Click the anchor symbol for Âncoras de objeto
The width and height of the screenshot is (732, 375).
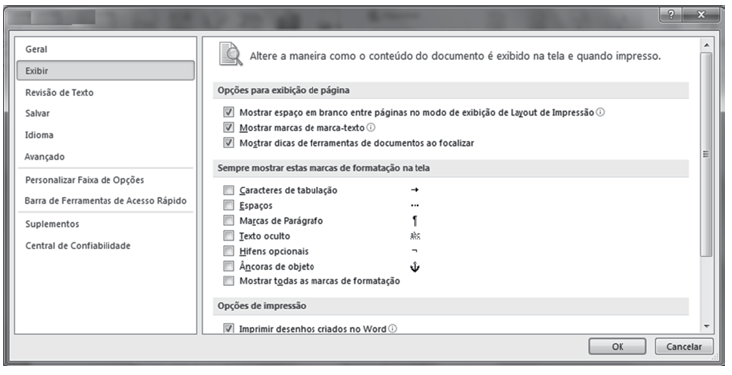415,267
